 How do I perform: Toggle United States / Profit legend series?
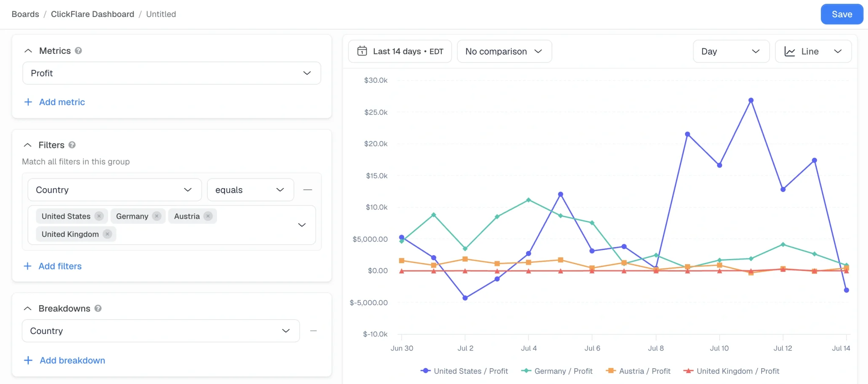click(464, 371)
